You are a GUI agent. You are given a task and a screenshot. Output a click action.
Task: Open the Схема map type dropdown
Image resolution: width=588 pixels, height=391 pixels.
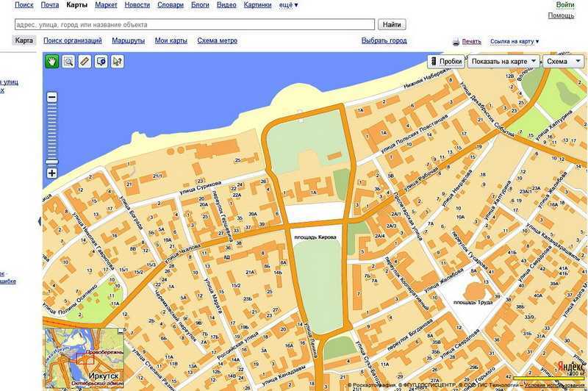click(x=564, y=62)
